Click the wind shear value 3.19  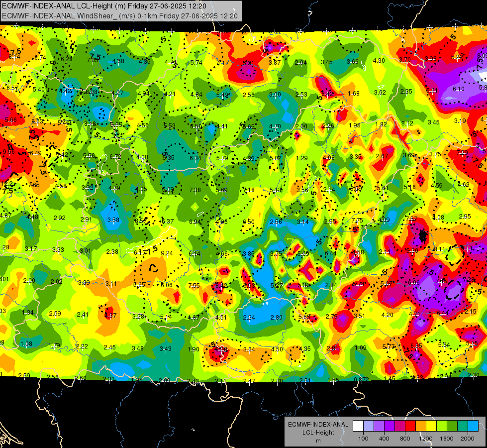tap(460, 120)
